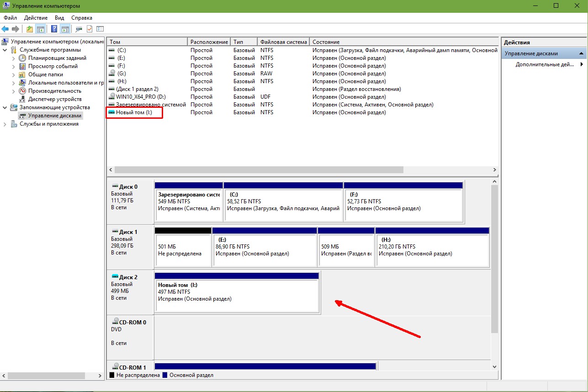The height and width of the screenshot is (392, 588).
Task: Select the (C:) volume row in list
Action: 302,50
